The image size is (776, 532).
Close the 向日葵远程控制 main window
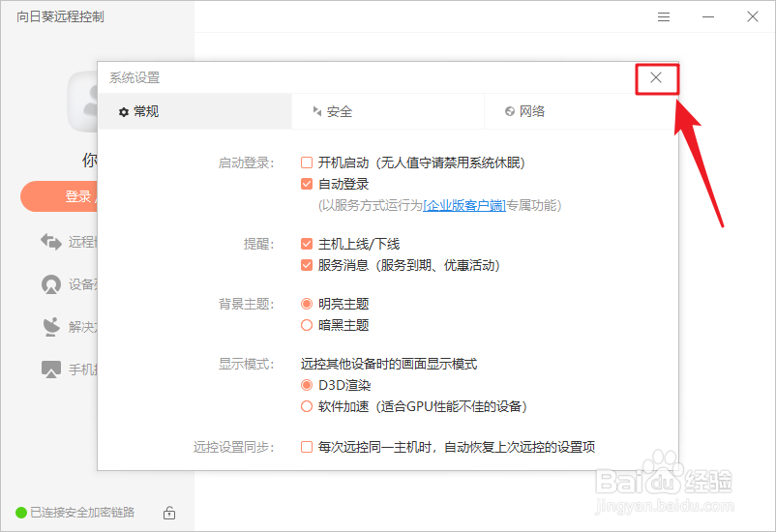(753, 16)
